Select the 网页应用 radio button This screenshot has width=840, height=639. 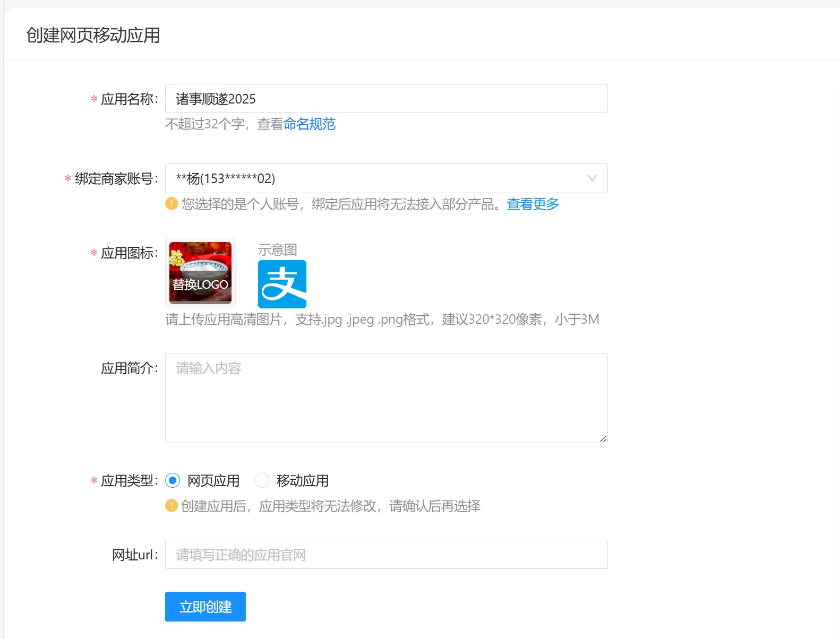point(173,481)
